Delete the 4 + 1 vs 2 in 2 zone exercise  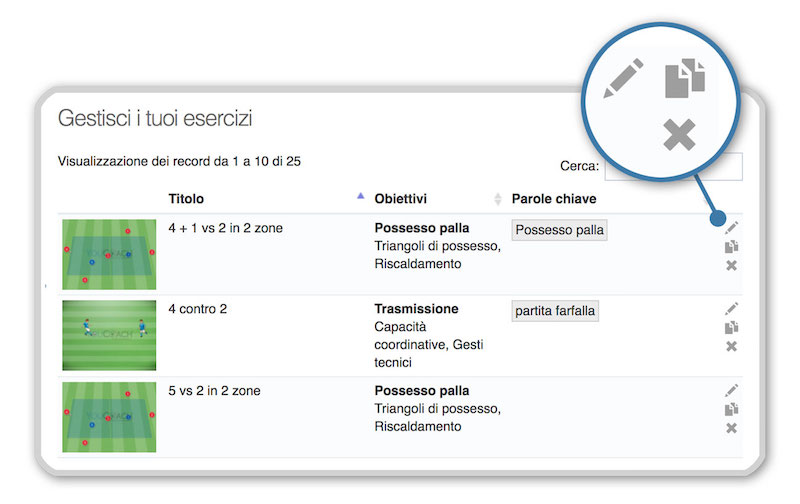tap(731, 265)
